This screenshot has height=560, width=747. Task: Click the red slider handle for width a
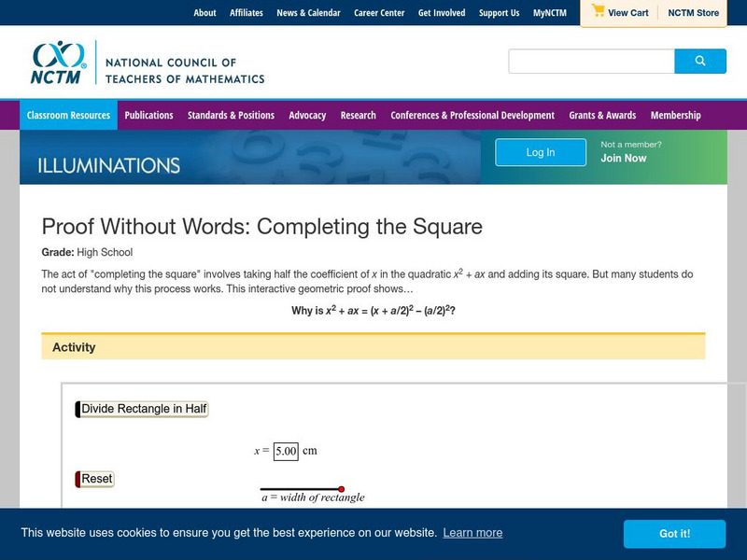click(342, 489)
